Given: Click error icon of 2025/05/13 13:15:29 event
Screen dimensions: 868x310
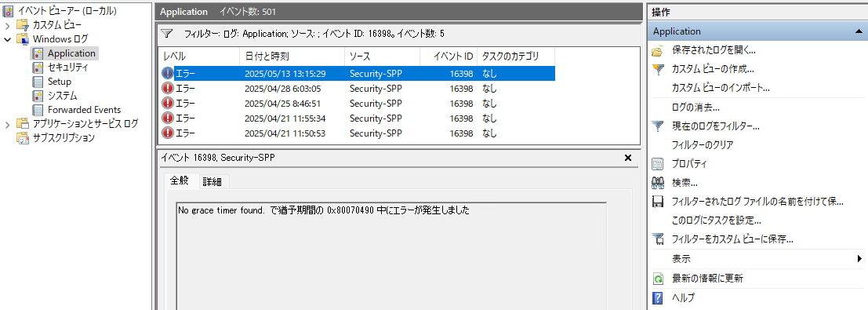Looking at the screenshot, I should 168,73.
